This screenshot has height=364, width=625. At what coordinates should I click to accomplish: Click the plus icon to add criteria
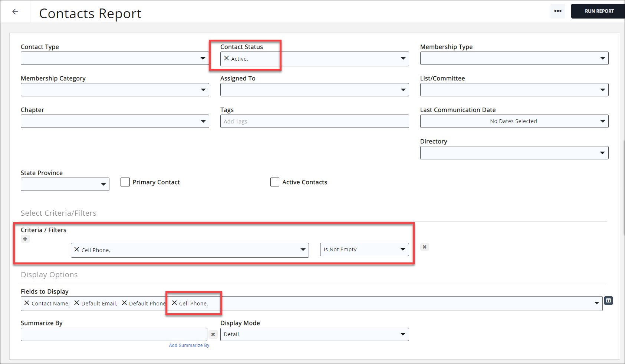pos(25,239)
